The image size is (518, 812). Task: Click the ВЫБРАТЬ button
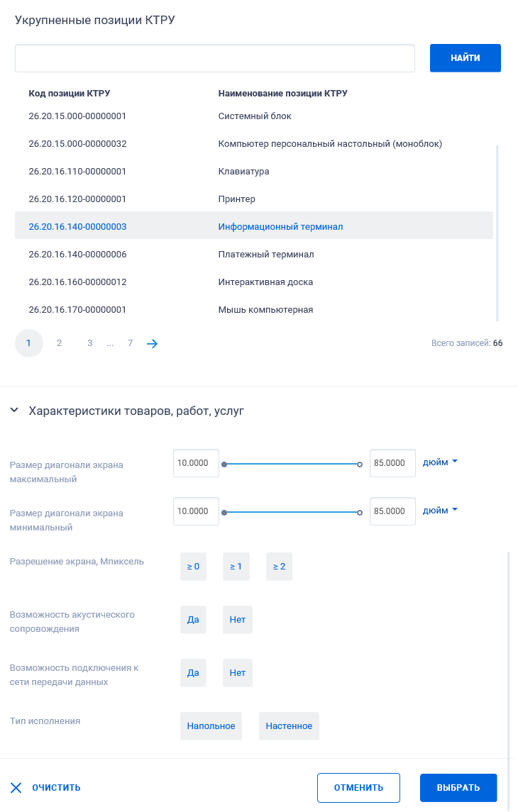click(x=458, y=788)
